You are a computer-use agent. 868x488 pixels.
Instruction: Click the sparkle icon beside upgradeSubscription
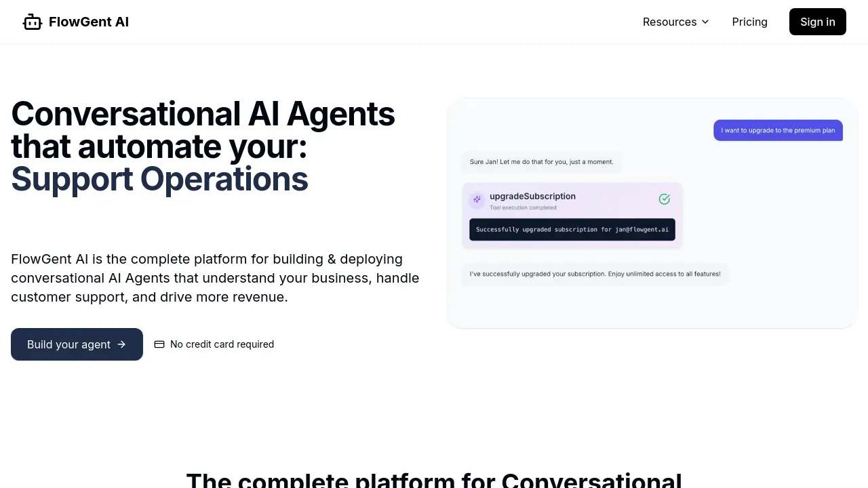[477, 199]
